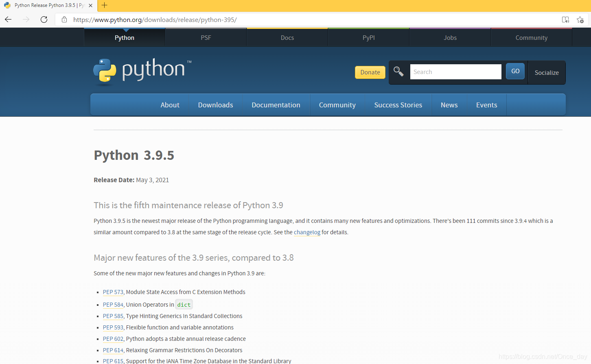Image resolution: width=591 pixels, height=364 pixels.
Task: Open the read aloud icon in address bar
Action: pos(565,20)
